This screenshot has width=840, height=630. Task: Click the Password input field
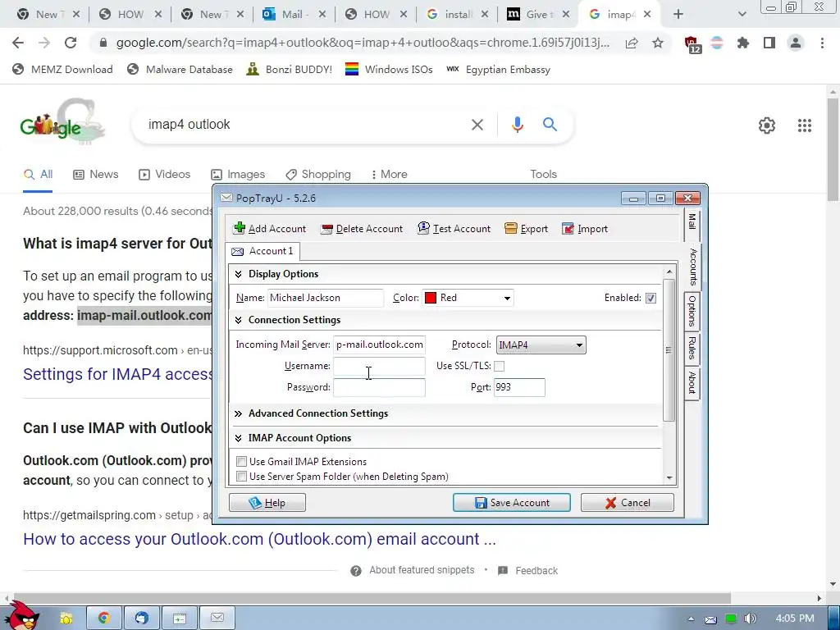tap(379, 387)
